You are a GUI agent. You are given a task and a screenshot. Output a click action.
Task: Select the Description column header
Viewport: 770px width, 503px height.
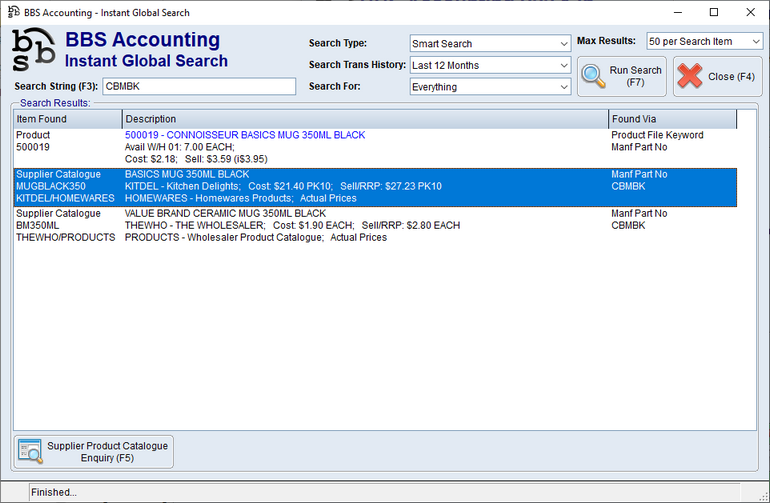pyautogui.click(x=364, y=120)
